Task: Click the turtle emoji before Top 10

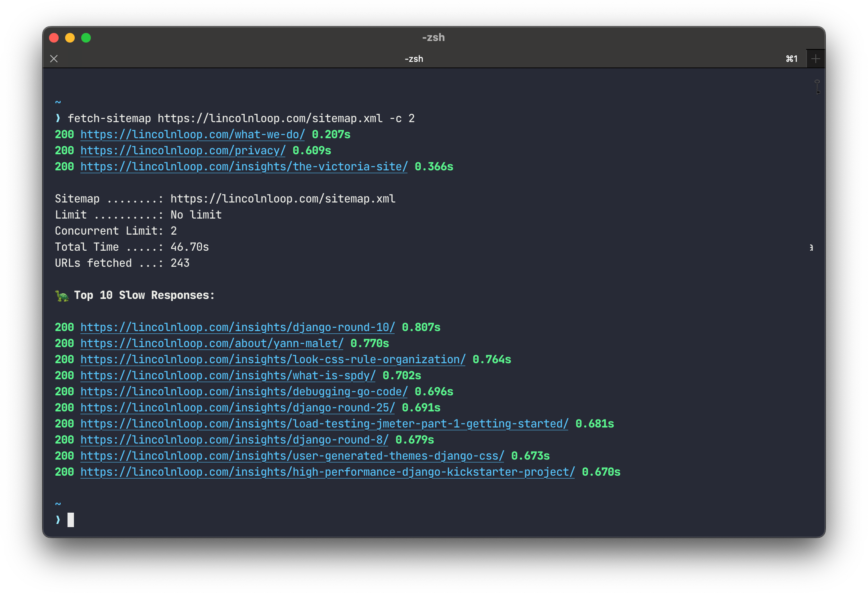Action: (62, 296)
